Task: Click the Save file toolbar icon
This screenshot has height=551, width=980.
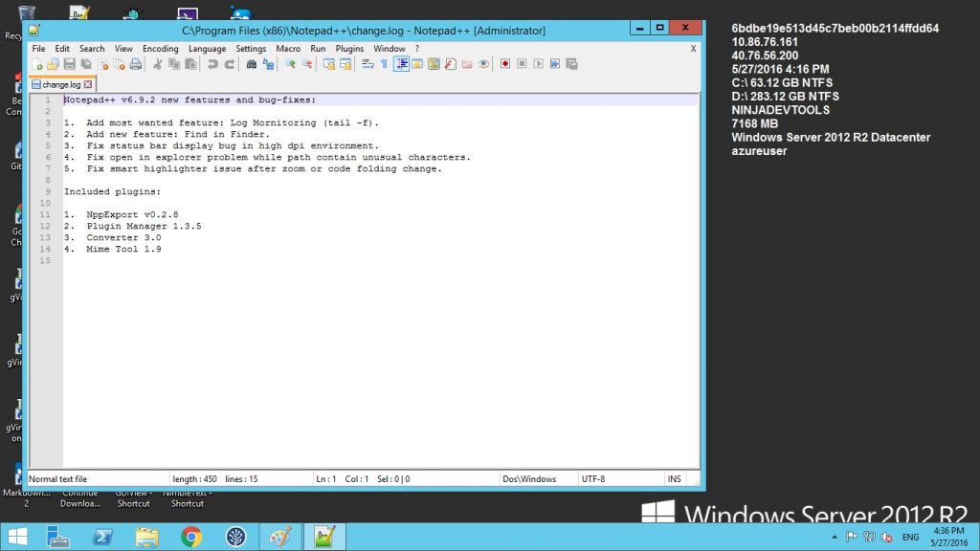Action: coord(69,64)
